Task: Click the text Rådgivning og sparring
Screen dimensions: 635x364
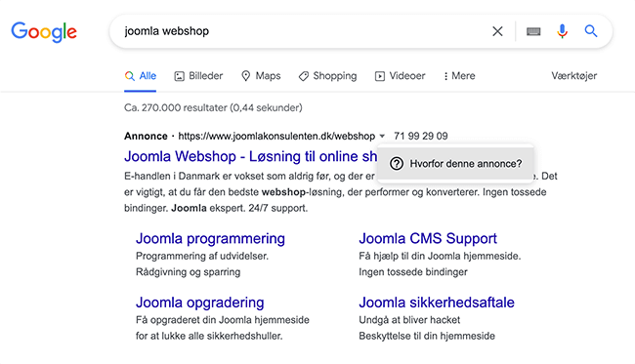Action: click(x=188, y=272)
